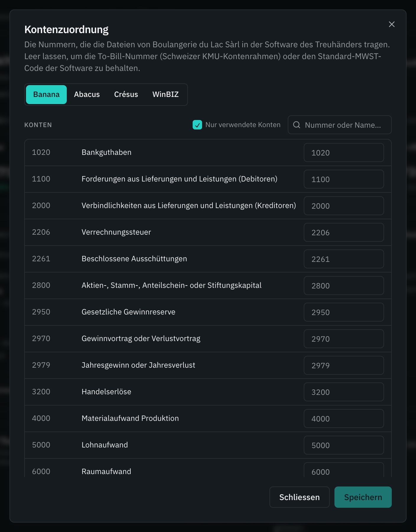Click the search magnifier icon
416x532 pixels.
(x=296, y=125)
